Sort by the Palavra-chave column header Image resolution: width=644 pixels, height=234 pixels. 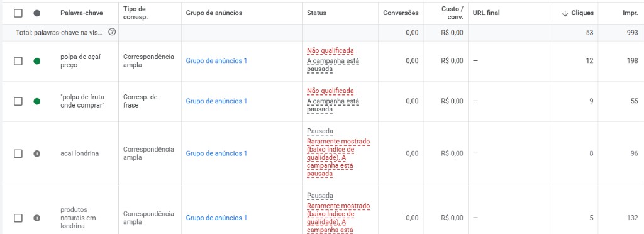[82, 13]
